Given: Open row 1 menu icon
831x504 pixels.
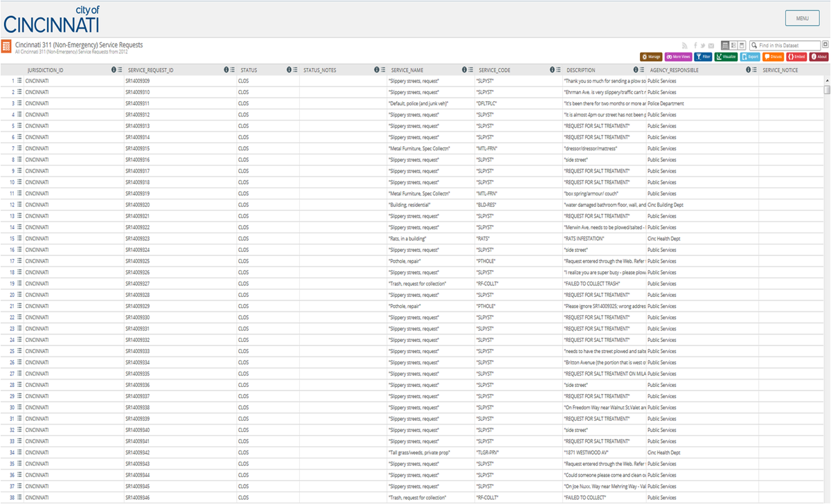Looking at the screenshot, I should (x=19, y=80).
